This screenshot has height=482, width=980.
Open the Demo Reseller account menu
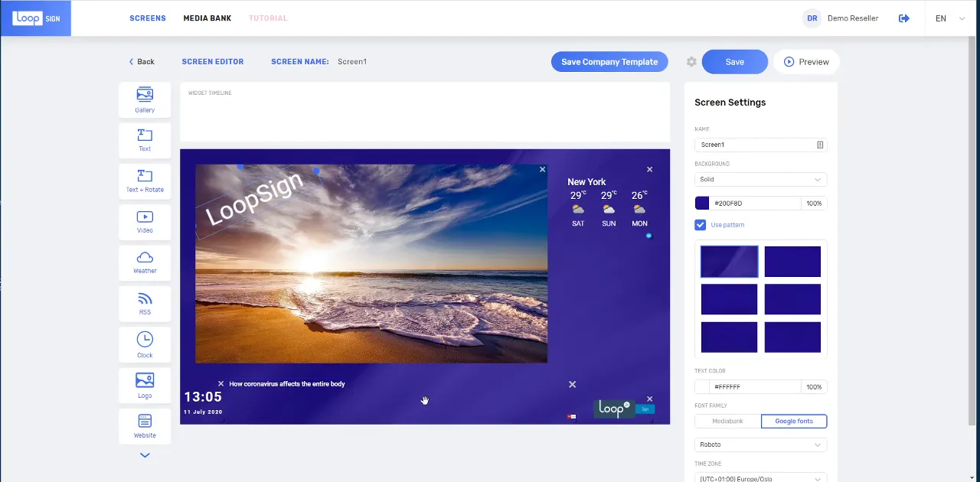pos(841,18)
